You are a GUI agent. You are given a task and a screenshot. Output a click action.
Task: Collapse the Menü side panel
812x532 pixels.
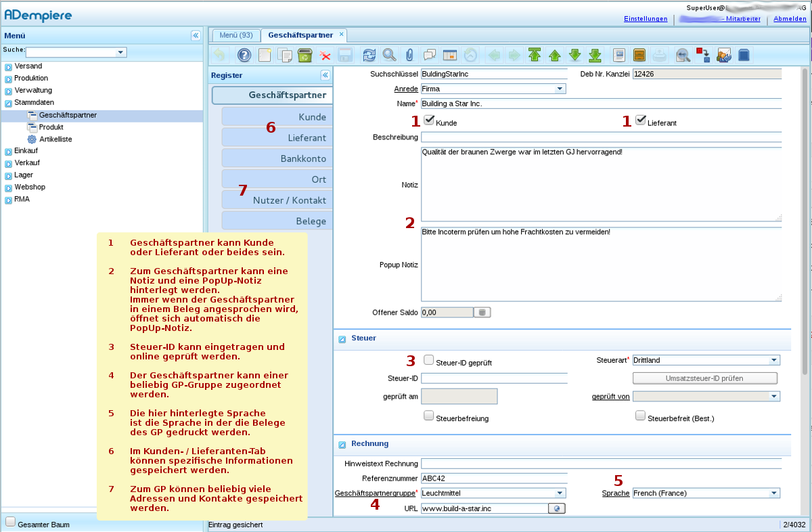tap(196, 36)
